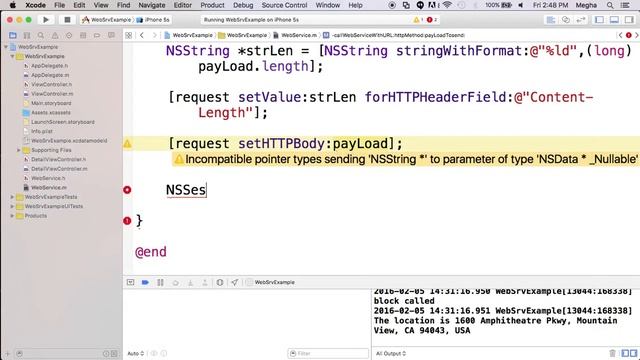Open the Find navigator tab
The width and height of the screenshot is (640, 360).
(x=41, y=36)
